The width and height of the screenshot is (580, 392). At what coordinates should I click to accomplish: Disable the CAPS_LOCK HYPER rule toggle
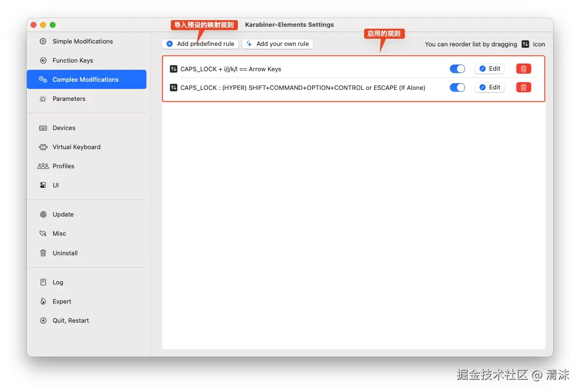457,87
